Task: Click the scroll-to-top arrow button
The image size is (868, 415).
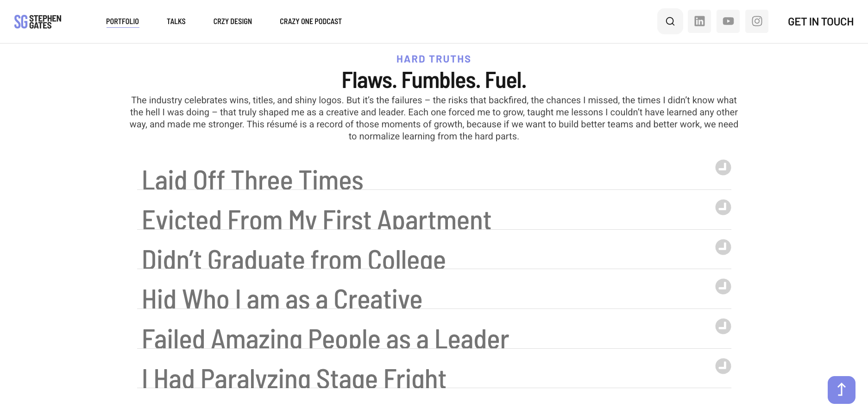Action: [x=841, y=390]
